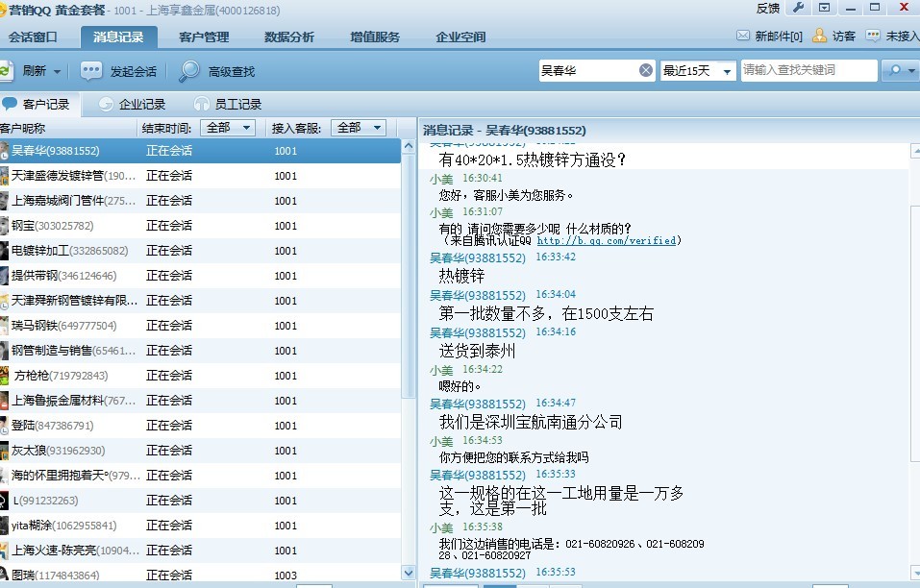Open the 增值服务 tab

pyautogui.click(x=375, y=37)
